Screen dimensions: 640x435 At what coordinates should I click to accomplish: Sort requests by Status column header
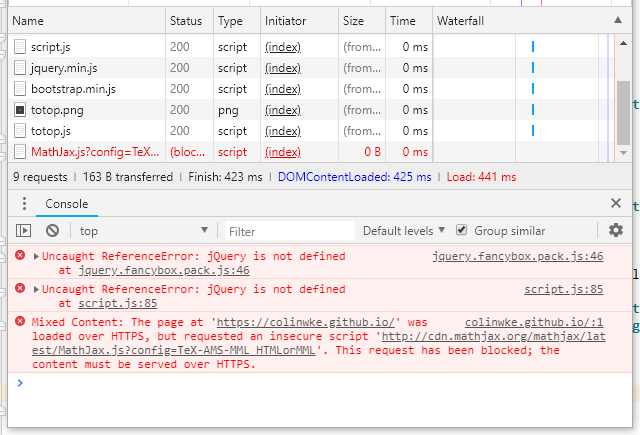[185, 20]
